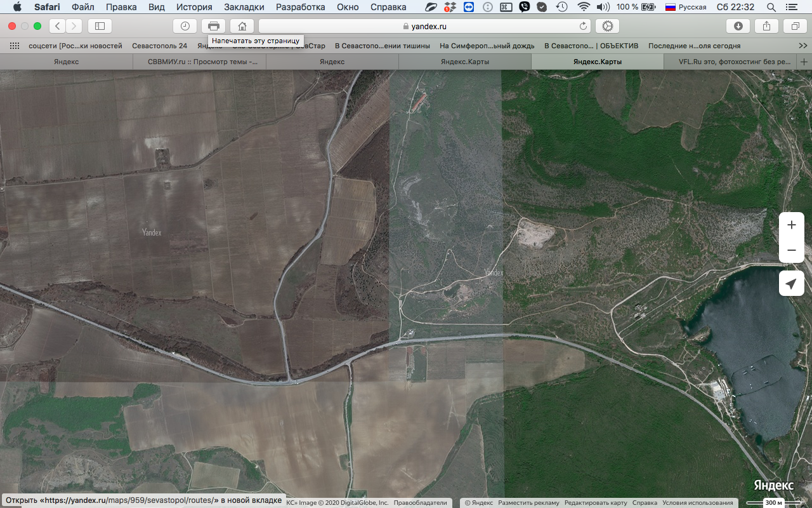Switch to the VFL.Ru фотохостинг tab
The width and height of the screenshot is (812, 508).
(x=730, y=62)
